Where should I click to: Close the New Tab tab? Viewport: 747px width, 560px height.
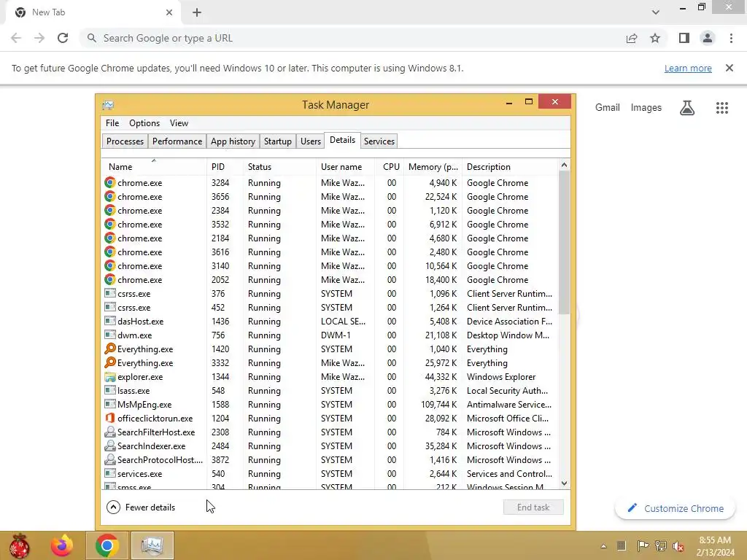(x=169, y=12)
